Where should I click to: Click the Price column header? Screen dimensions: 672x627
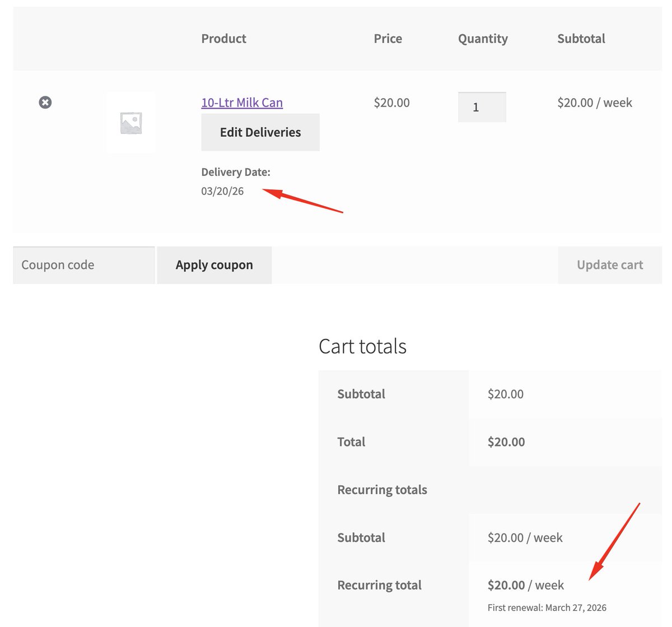388,38
